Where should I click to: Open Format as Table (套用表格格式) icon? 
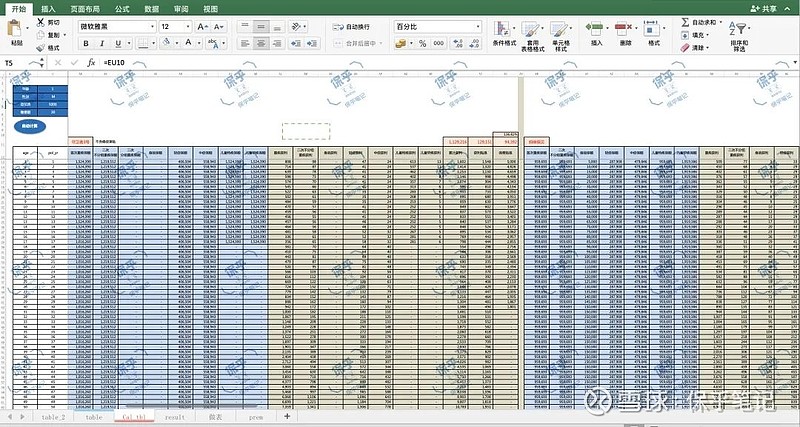(x=531, y=30)
